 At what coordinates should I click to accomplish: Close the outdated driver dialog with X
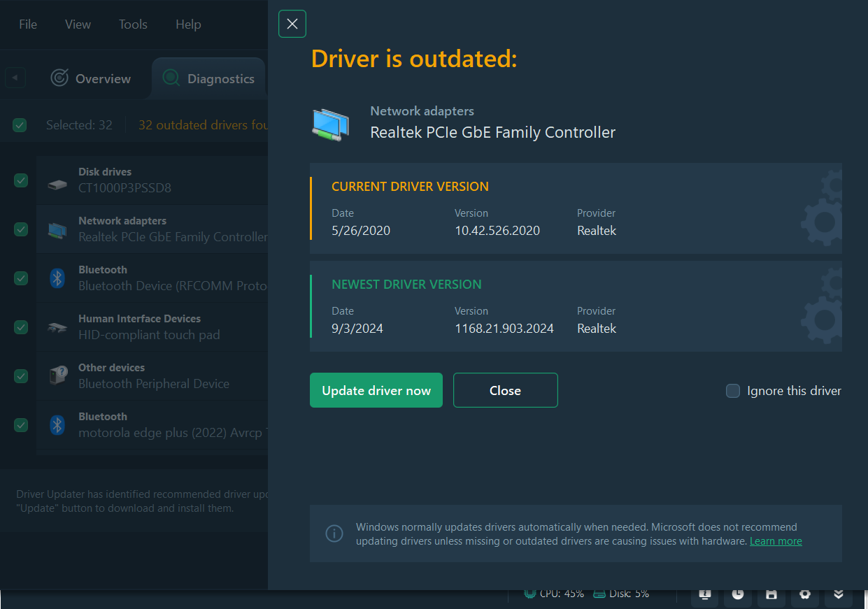pyautogui.click(x=292, y=24)
